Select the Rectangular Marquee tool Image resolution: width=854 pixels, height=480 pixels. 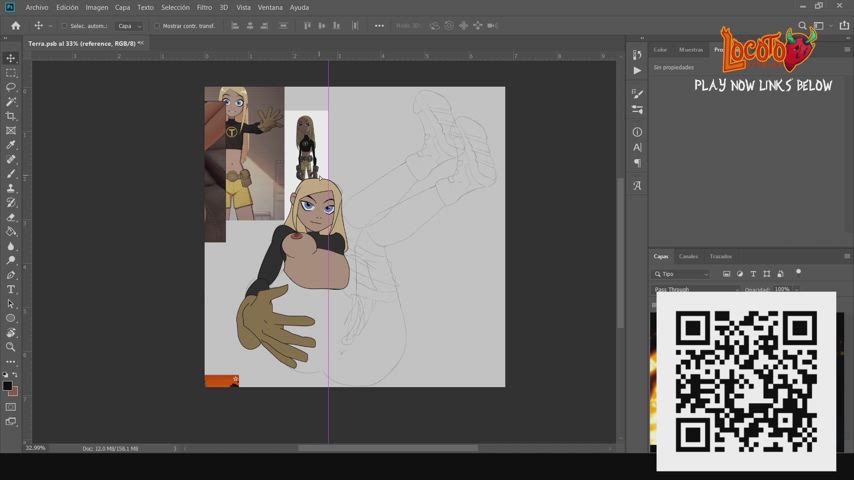point(10,72)
